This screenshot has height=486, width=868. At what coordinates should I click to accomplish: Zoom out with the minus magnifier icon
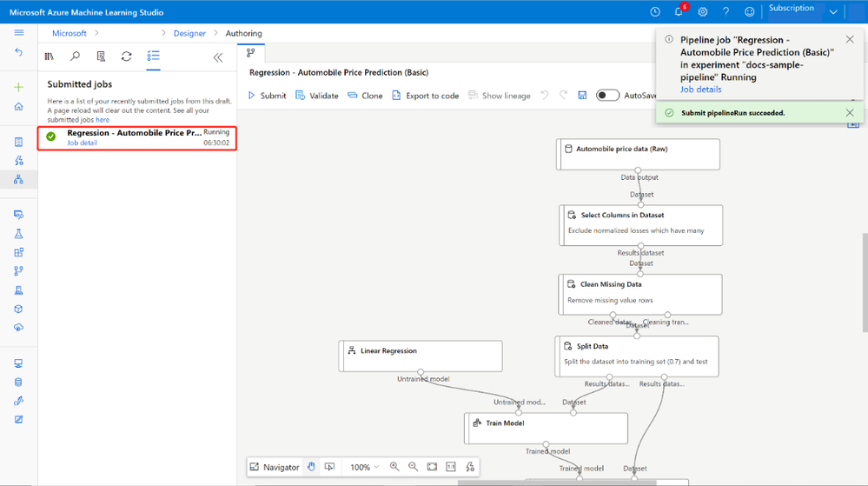click(x=413, y=467)
